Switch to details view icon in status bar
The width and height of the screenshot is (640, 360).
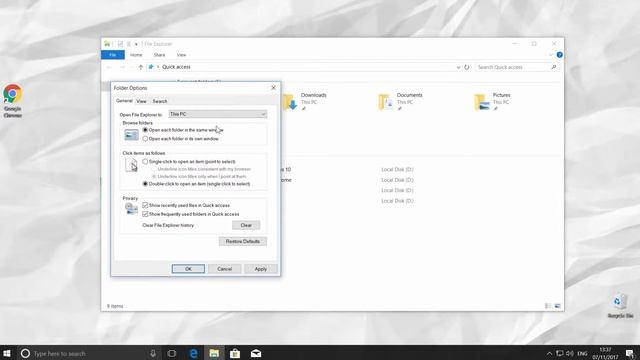(x=548, y=306)
